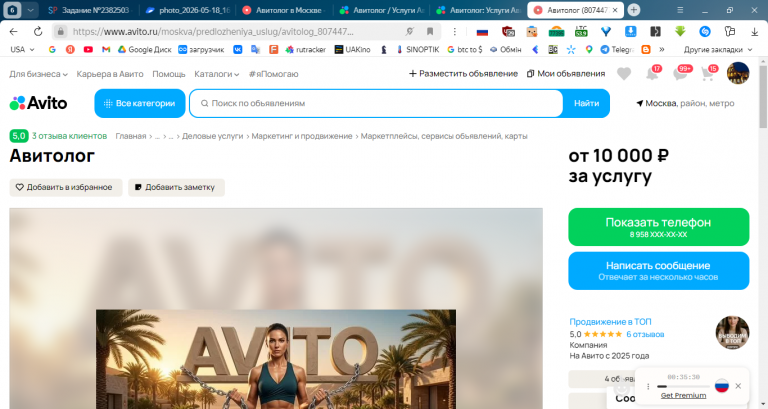Open seller's 6 отзывов link

(645, 334)
